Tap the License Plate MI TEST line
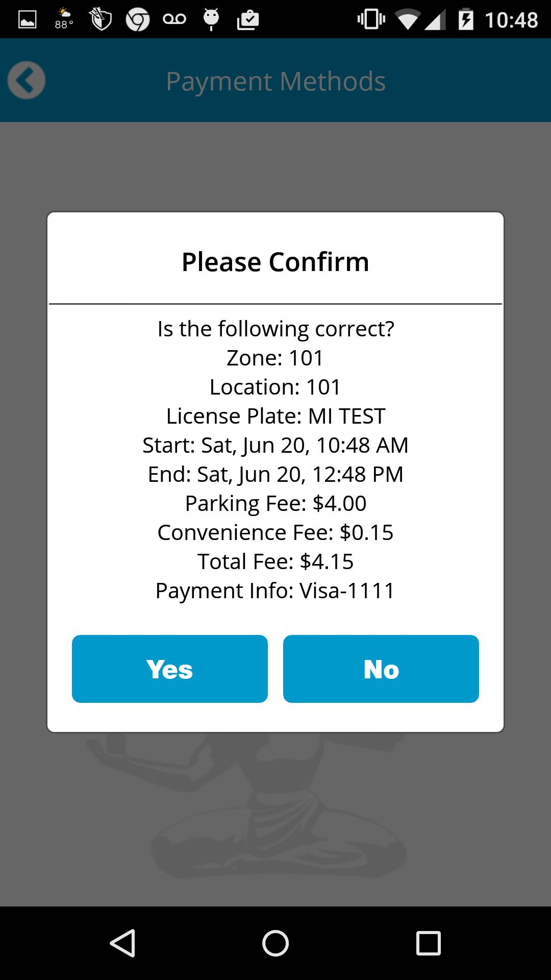This screenshot has height=980, width=551. 275,416
